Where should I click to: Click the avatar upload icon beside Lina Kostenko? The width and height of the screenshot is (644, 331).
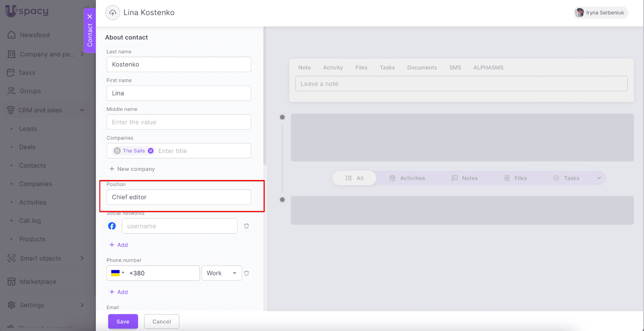(x=113, y=12)
